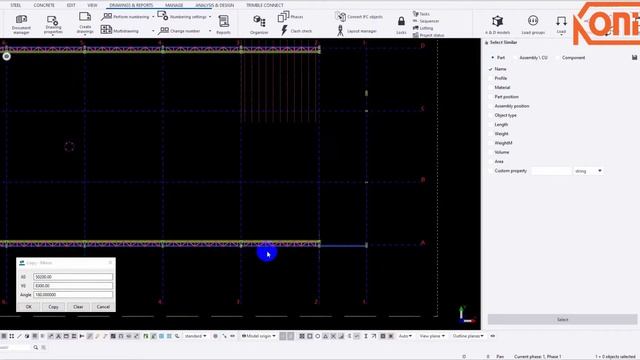Open Numbering settings
The image size is (640, 360).
tap(182, 17)
